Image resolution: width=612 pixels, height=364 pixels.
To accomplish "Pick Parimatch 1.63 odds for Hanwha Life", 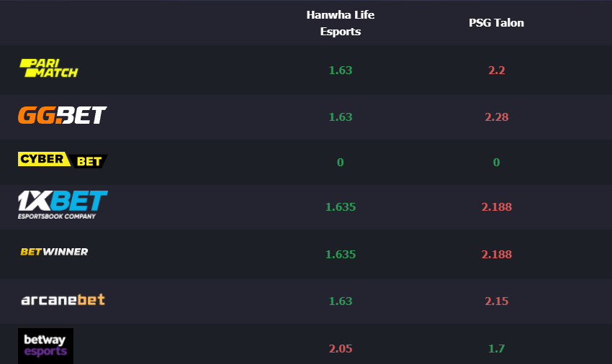I will [341, 70].
